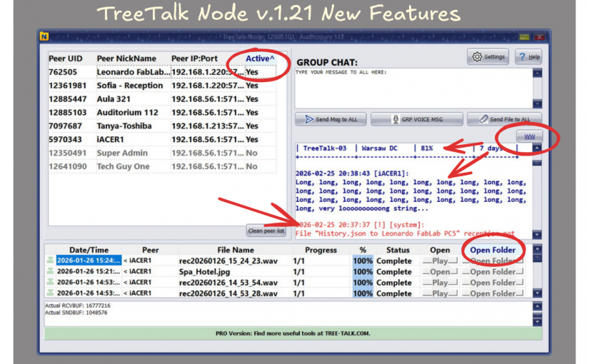
Task: Select peer Auditorium 112
Action: click(162, 112)
